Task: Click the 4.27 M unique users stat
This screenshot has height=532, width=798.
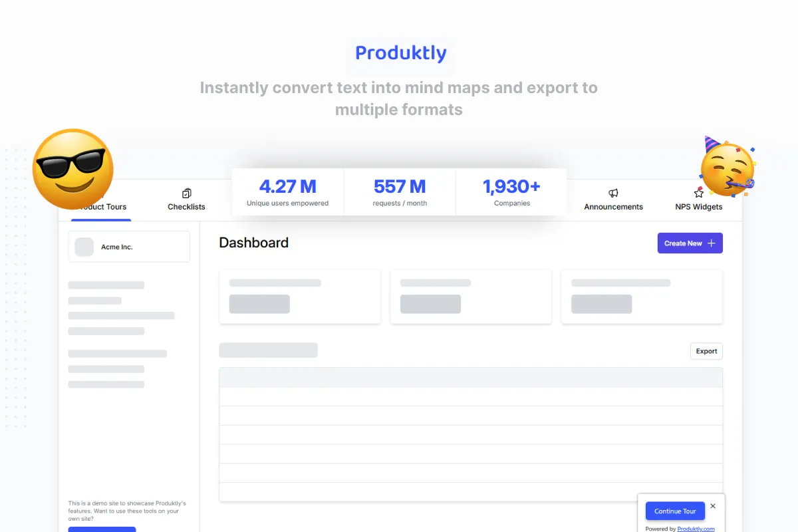Action: (x=288, y=192)
